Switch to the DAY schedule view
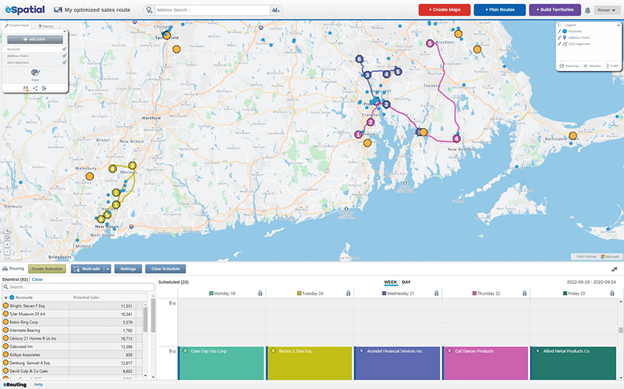Image resolution: width=624 pixels, height=389 pixels. tap(406, 282)
